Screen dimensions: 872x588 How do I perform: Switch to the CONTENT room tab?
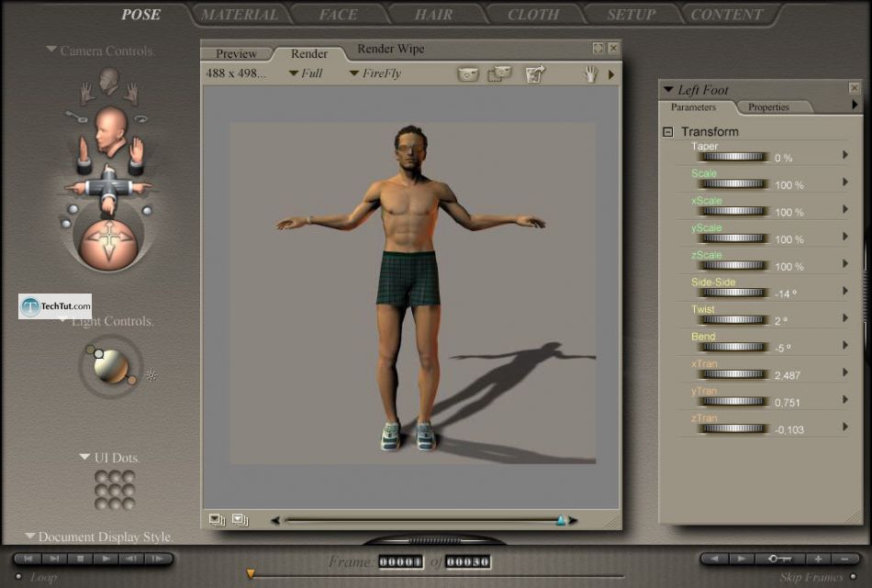727,15
